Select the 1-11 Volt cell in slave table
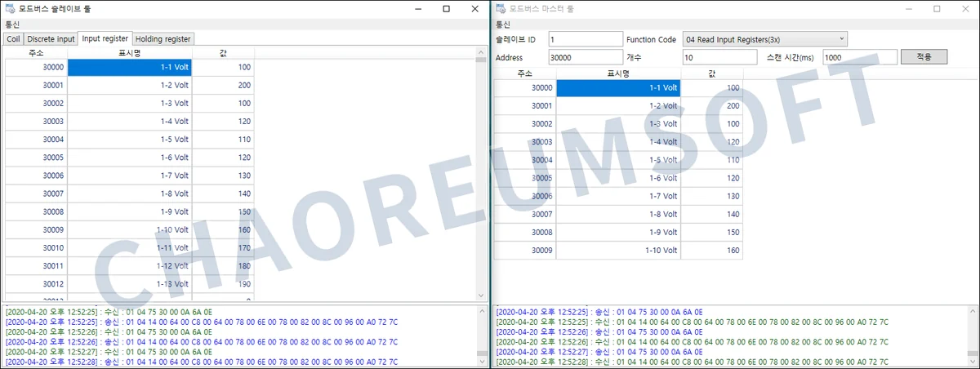 pos(130,247)
